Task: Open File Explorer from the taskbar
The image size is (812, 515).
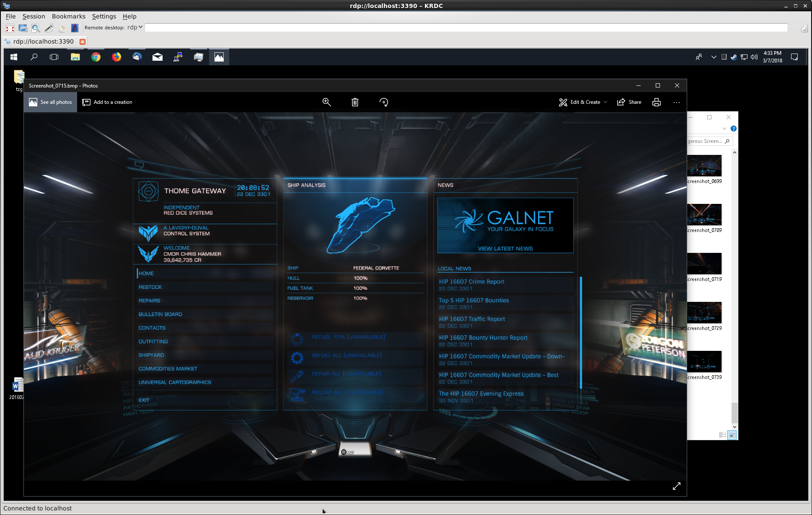Action: [75, 57]
